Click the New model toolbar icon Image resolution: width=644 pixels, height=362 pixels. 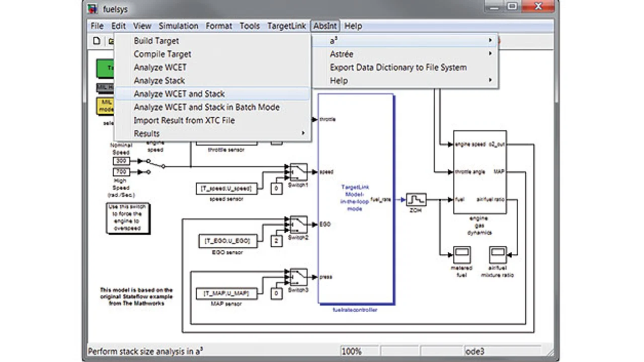(x=97, y=41)
